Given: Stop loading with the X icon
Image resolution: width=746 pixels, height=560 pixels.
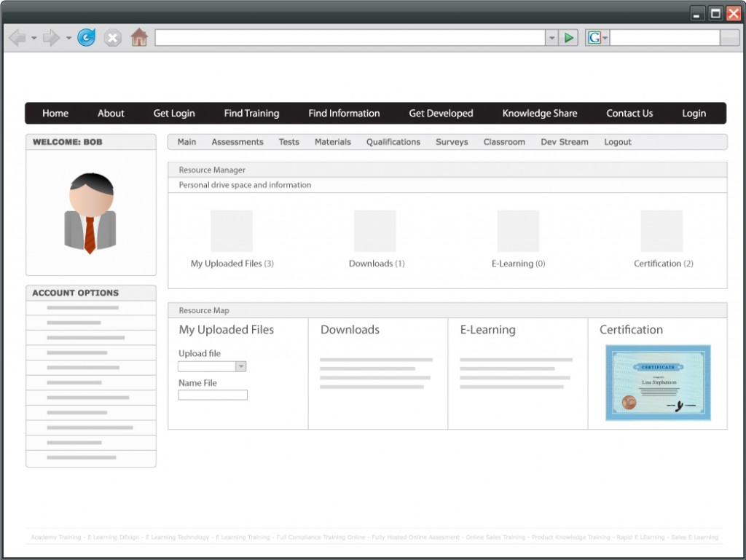Looking at the screenshot, I should point(112,38).
